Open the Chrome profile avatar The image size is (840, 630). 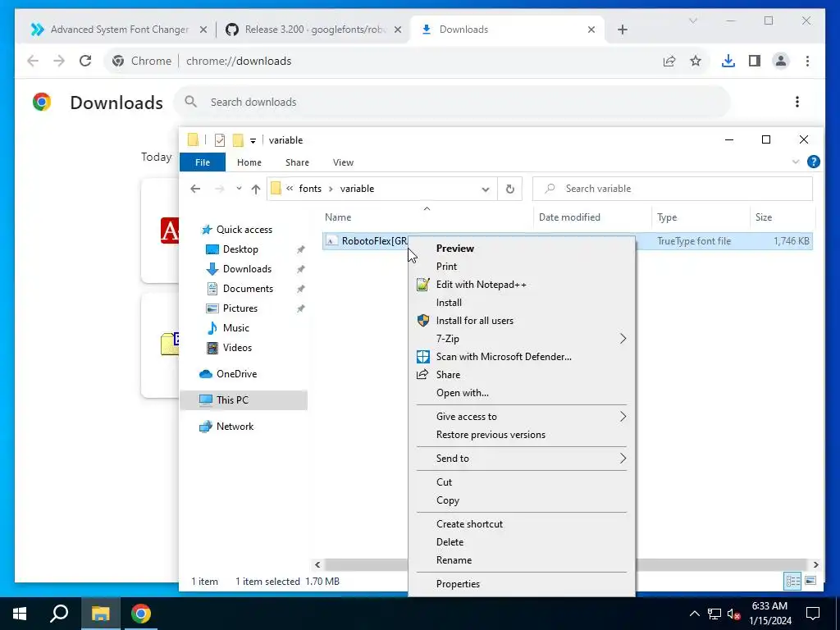[781, 61]
